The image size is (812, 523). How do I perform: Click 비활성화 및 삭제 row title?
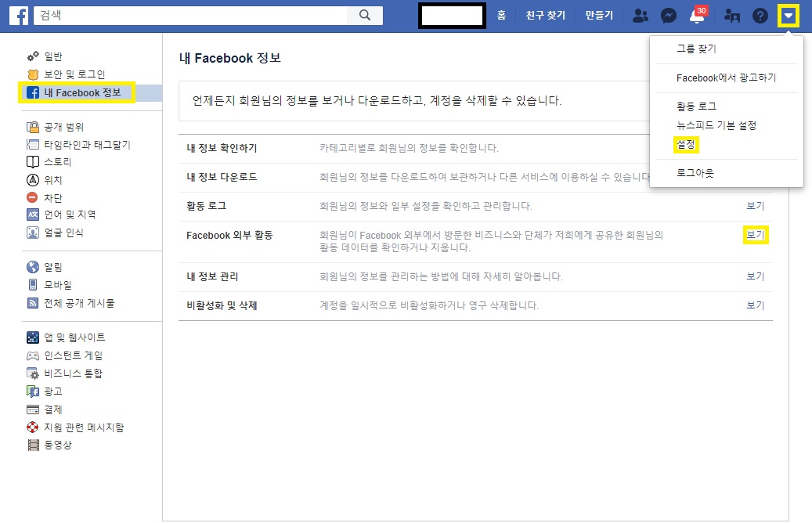(222, 305)
